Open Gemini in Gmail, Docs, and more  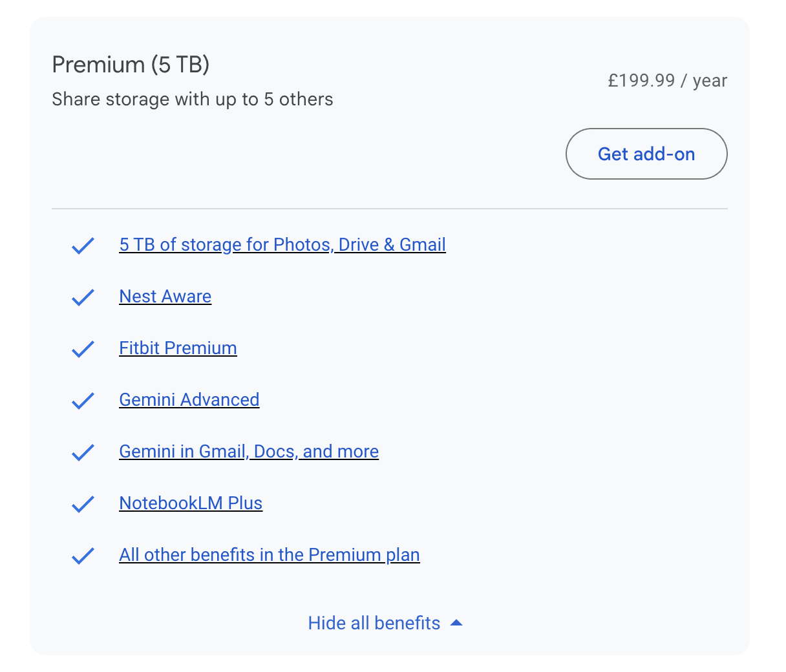(x=248, y=452)
